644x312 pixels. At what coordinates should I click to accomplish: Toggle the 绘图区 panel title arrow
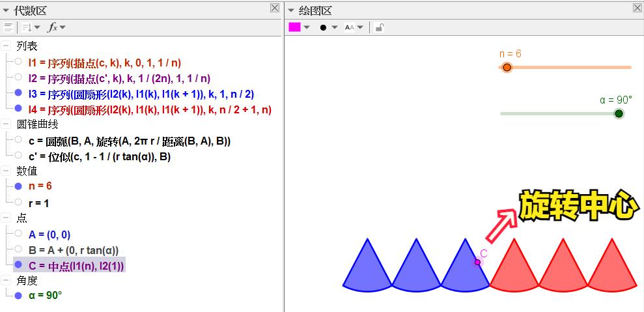click(x=290, y=10)
